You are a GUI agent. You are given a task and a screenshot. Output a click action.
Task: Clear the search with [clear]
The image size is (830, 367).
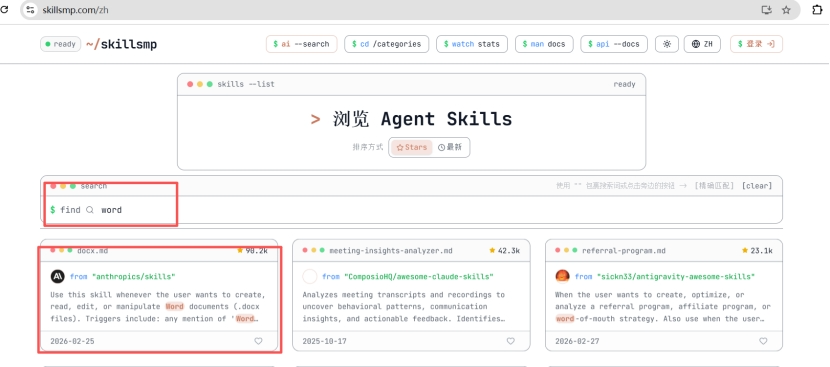coord(756,186)
